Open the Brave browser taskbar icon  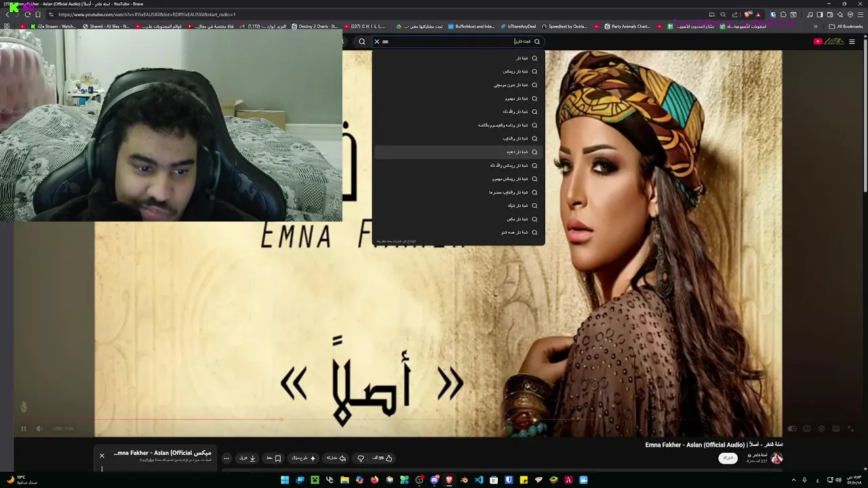[x=449, y=480]
